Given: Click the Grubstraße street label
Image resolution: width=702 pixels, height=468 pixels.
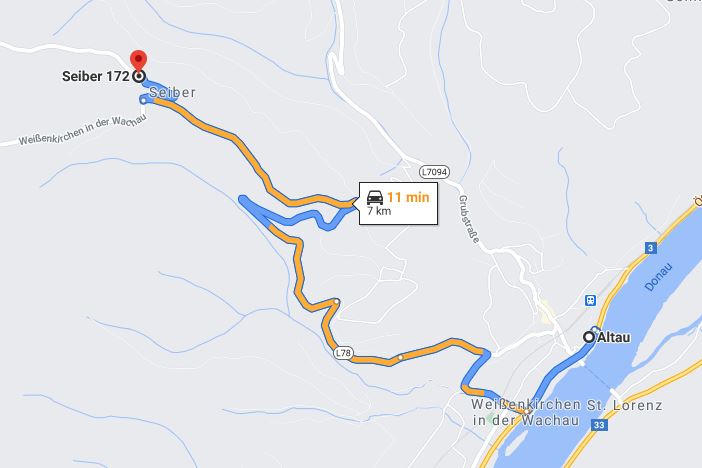Looking at the screenshot, I should [469, 219].
